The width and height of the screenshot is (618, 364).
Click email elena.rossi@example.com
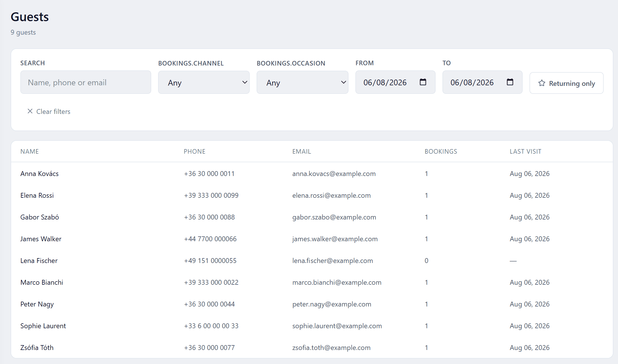click(331, 195)
